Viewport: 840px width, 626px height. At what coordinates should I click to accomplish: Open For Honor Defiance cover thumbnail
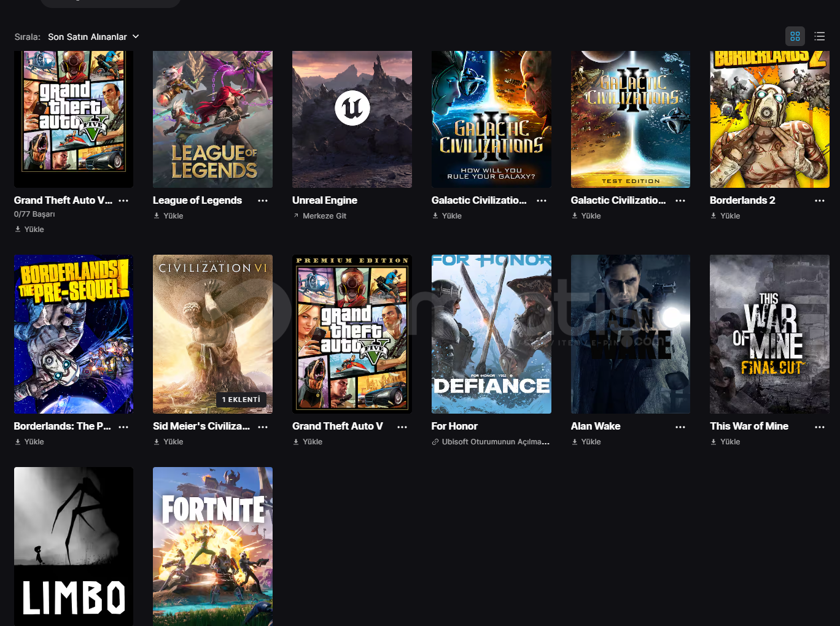[x=491, y=334]
